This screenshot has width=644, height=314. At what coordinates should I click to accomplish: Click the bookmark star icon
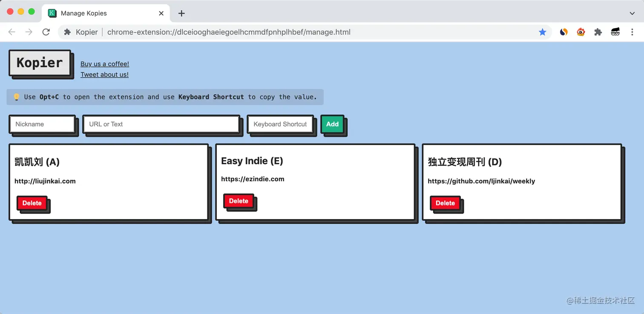(542, 32)
